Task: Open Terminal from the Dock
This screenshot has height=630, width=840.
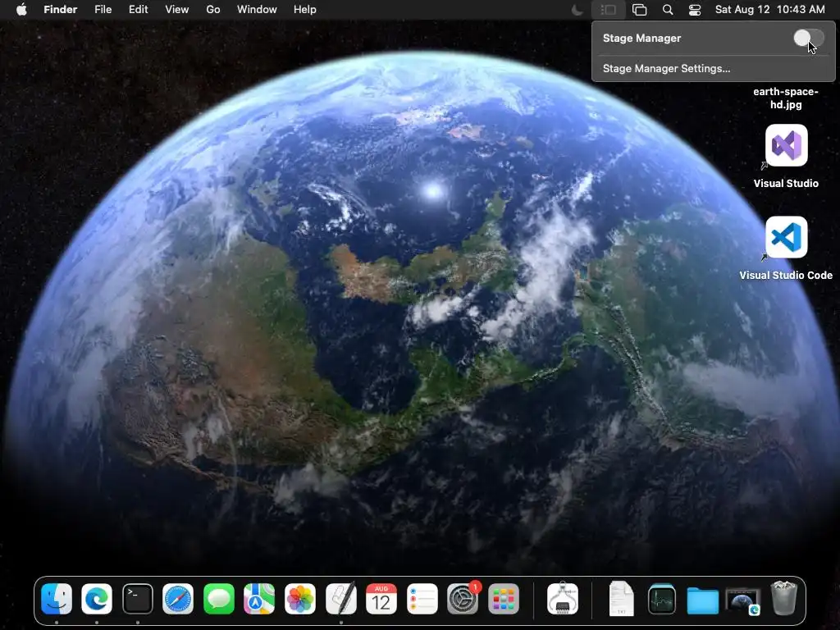Action: pos(138,598)
